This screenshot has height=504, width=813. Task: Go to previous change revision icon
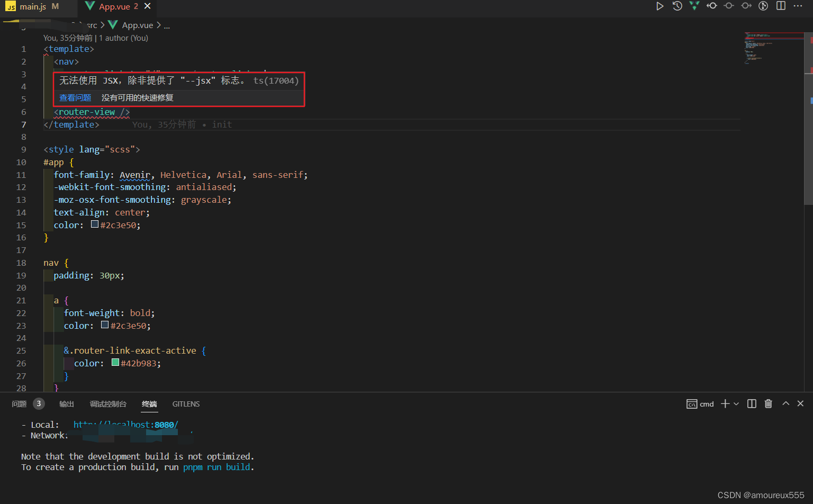coord(712,6)
